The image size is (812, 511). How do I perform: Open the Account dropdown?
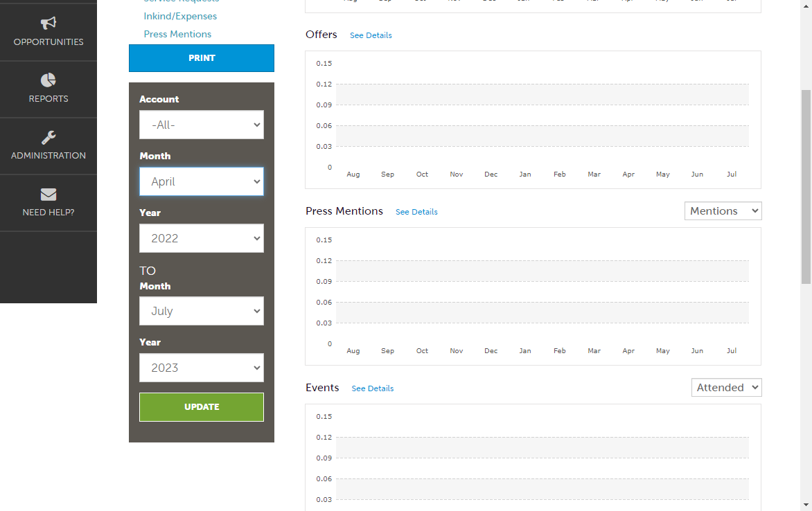point(202,125)
